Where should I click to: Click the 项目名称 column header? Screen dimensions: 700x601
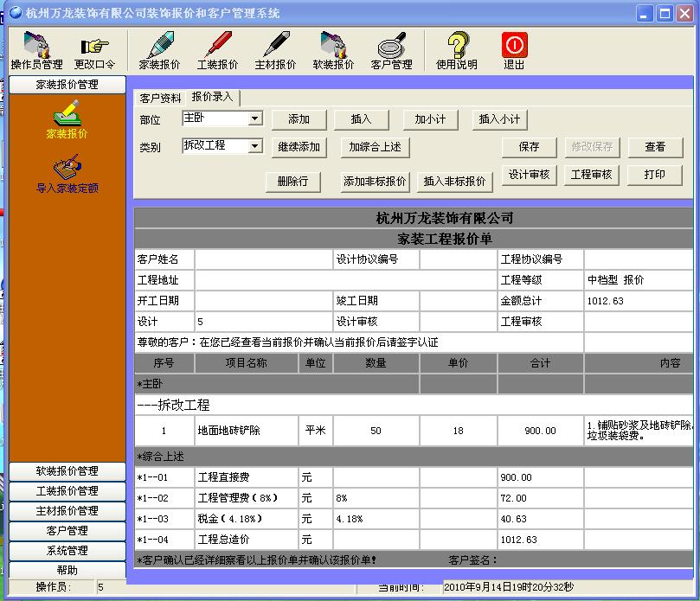pyautogui.click(x=246, y=363)
